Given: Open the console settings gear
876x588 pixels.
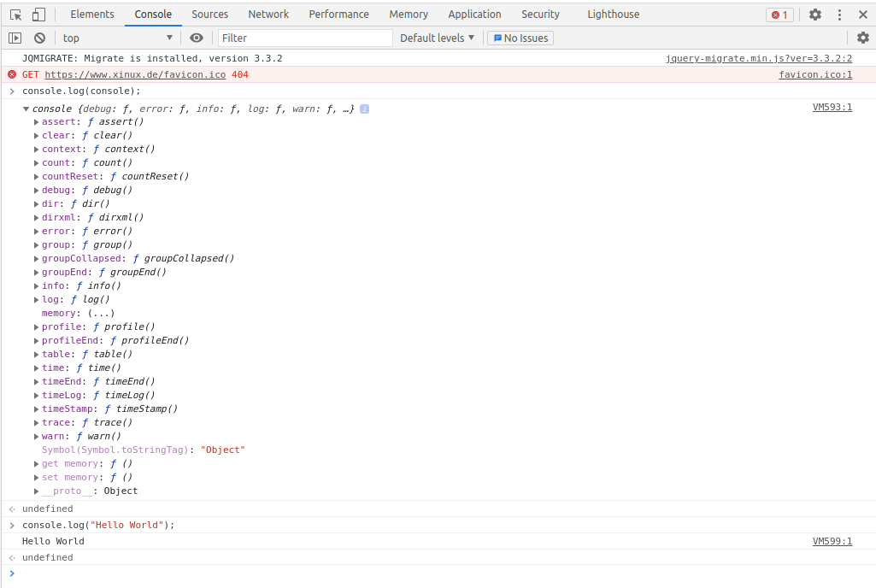Looking at the screenshot, I should (x=862, y=38).
